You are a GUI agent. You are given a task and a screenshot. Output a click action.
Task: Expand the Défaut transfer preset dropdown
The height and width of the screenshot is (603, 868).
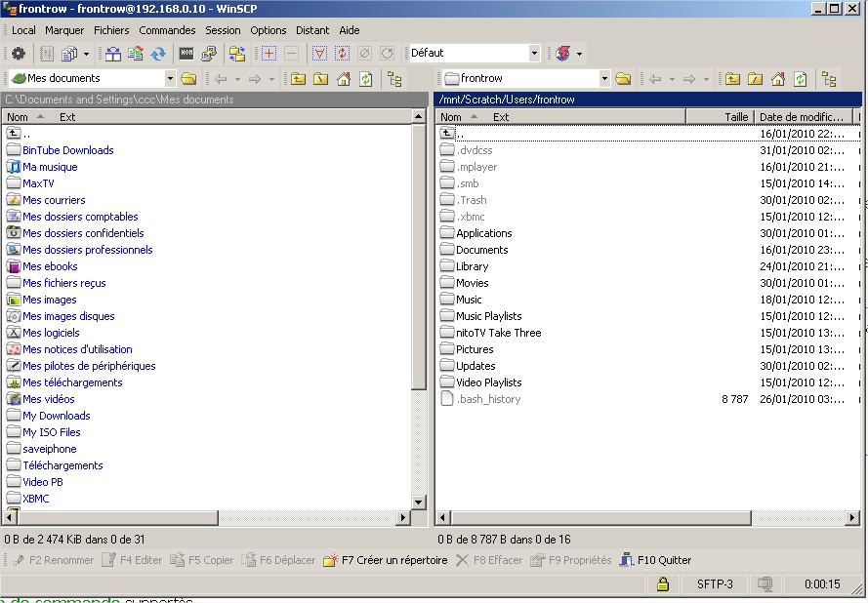click(534, 53)
